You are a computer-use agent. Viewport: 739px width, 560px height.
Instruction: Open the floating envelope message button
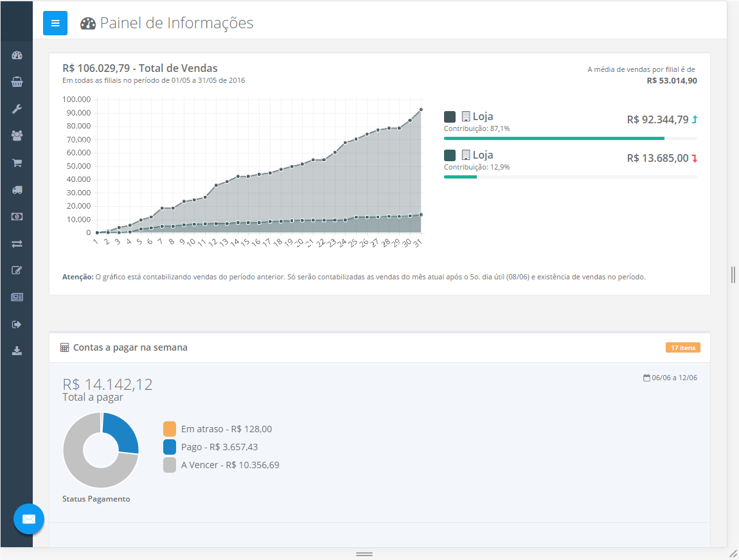point(29,519)
